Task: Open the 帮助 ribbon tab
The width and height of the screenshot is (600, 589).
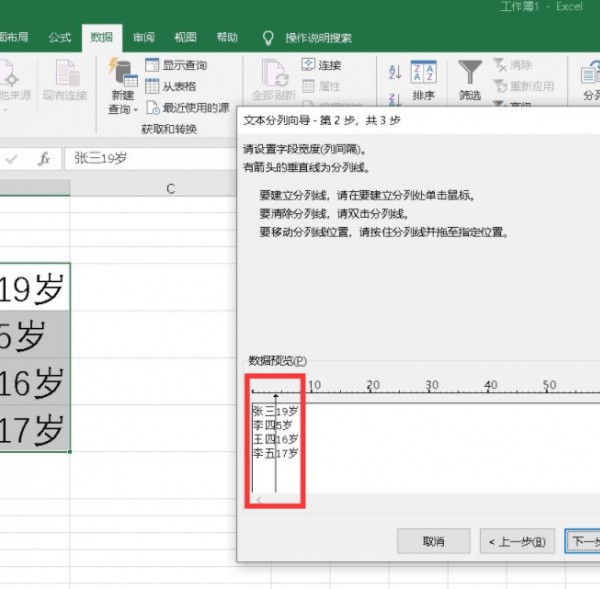Action: click(x=227, y=38)
